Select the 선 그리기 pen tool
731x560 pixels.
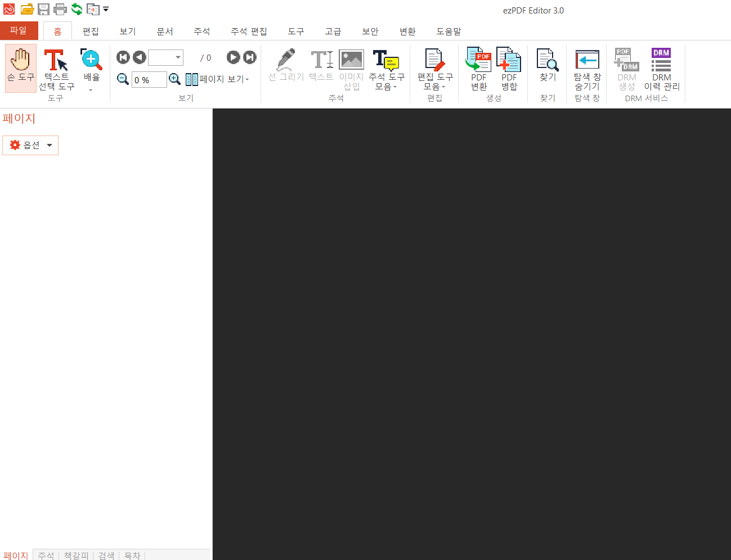point(286,65)
